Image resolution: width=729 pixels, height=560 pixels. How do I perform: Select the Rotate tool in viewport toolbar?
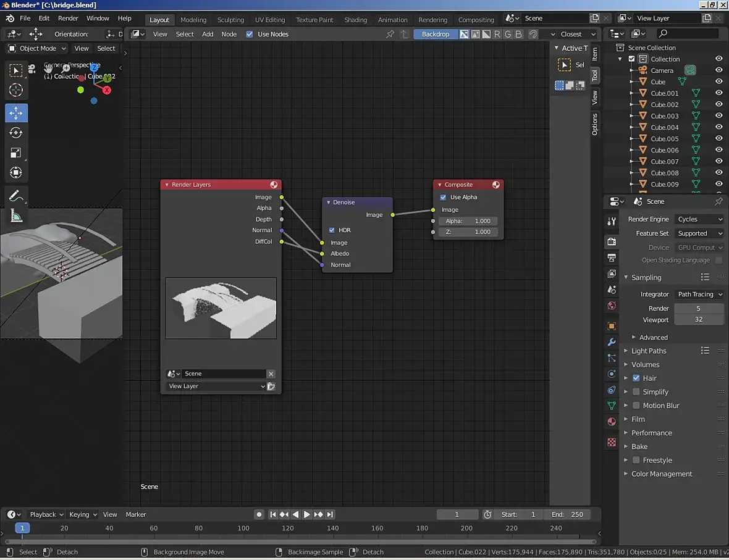(x=16, y=133)
